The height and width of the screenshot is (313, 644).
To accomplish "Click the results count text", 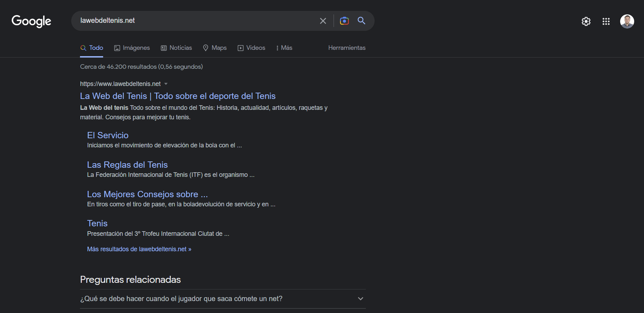I will pos(141,67).
